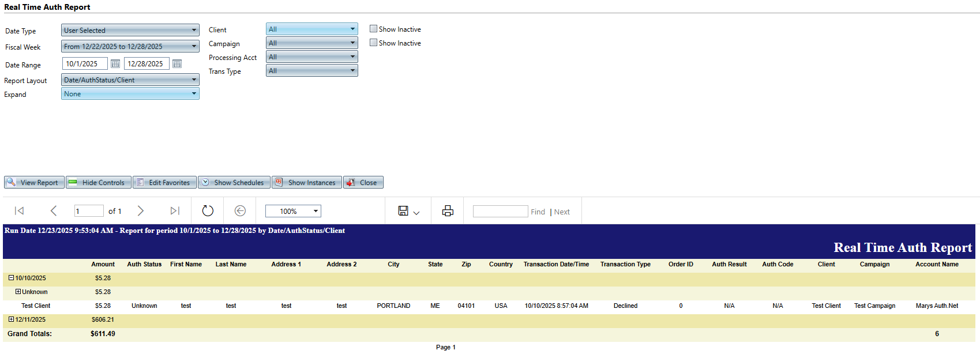The height and width of the screenshot is (354, 980).
Task: Go to previous report page
Action: (54, 211)
